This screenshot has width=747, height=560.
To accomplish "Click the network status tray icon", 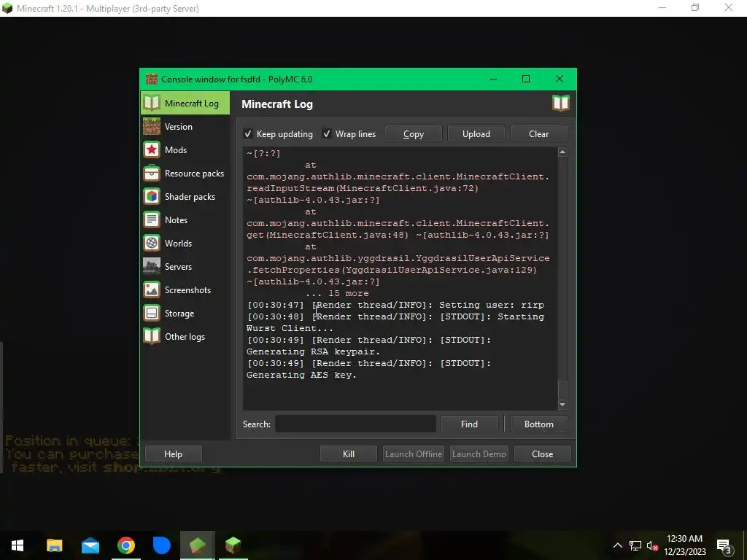I will 635,545.
